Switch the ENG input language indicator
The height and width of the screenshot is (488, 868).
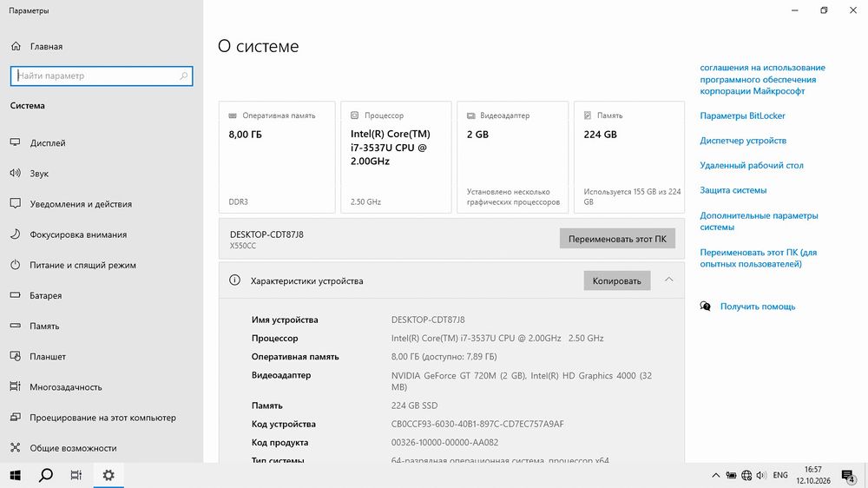pos(780,475)
